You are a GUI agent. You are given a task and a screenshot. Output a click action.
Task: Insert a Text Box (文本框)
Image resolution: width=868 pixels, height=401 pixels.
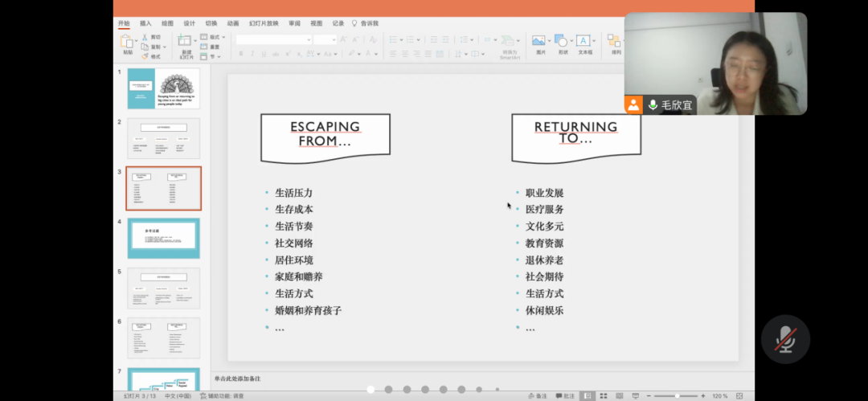[584, 41]
